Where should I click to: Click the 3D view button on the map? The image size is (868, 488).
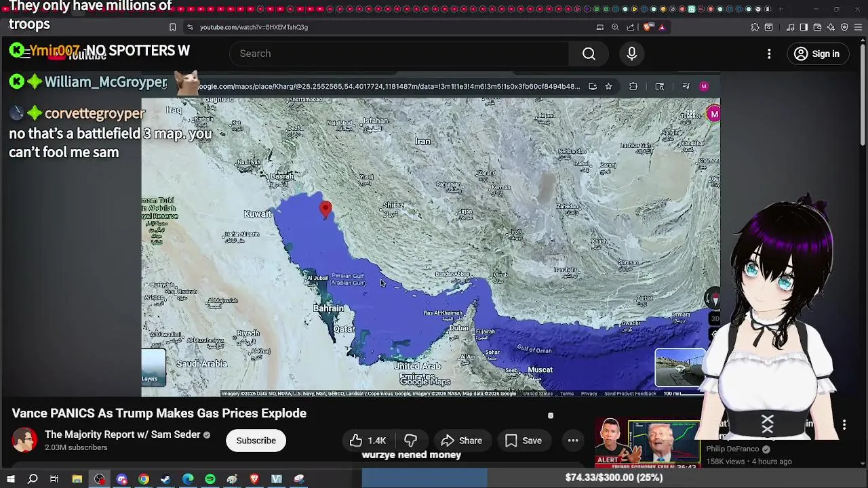pos(715,319)
